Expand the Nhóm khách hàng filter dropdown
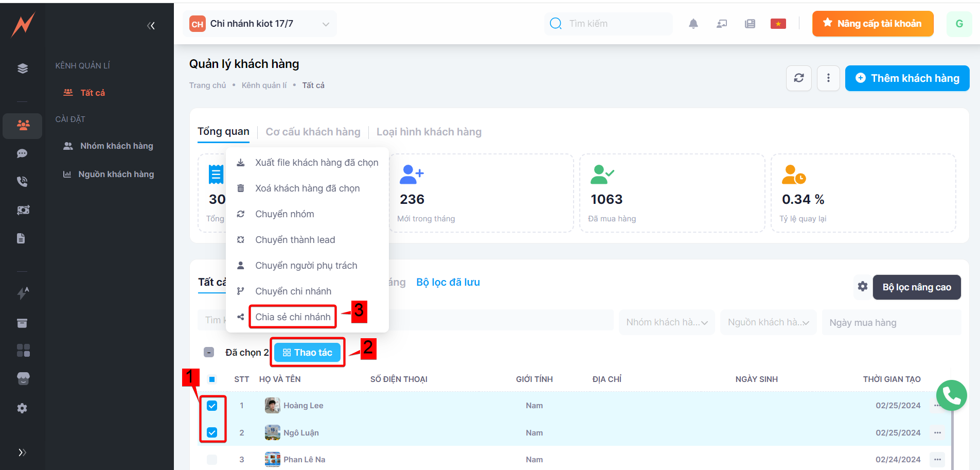Image resolution: width=980 pixels, height=470 pixels. pyautogui.click(x=667, y=322)
